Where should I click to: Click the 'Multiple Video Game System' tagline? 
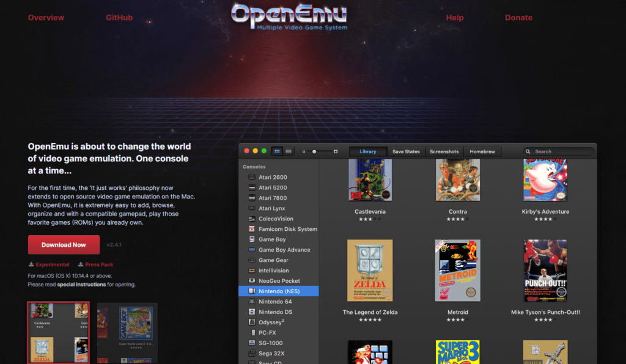click(x=302, y=27)
